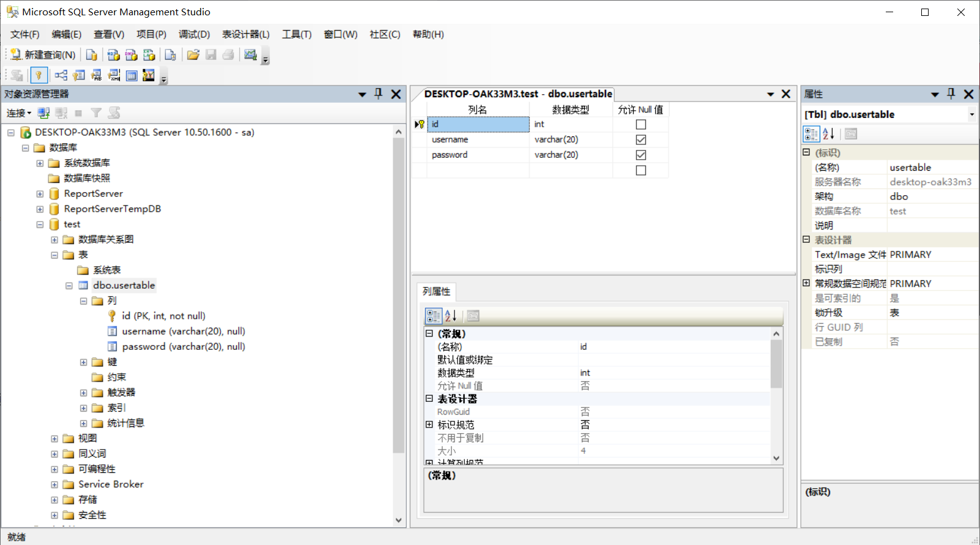The width and height of the screenshot is (980, 545).
Task: Click the varchar(20) type cell for password
Action: point(571,155)
